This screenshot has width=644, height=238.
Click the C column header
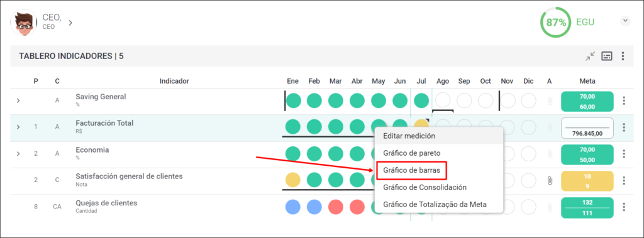coord(57,81)
